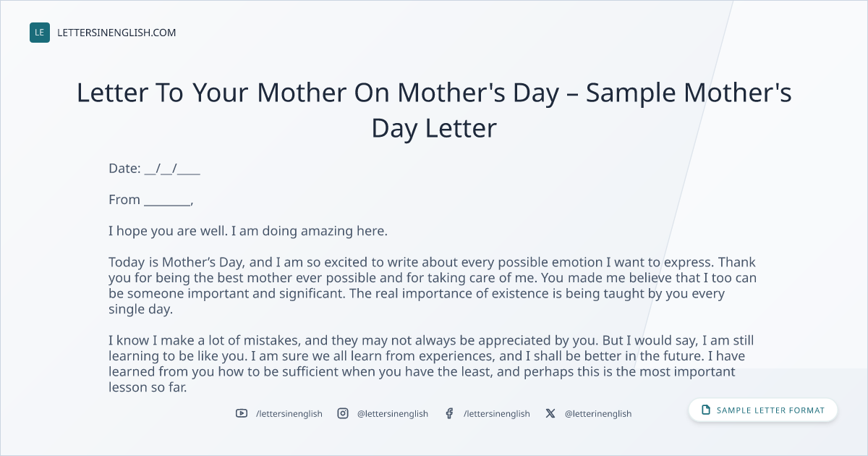Click the blank after From
The image size is (868, 456).
coord(167,203)
